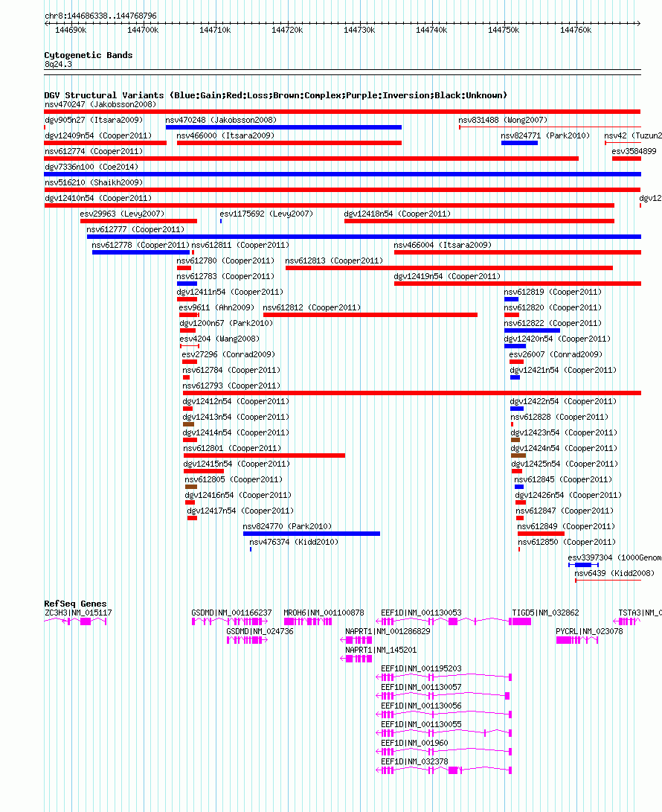Viewport: 662px width, 812px height.
Task: Open nsv6439 (Kidd2008) variant
Action: pyautogui.click(x=614, y=573)
